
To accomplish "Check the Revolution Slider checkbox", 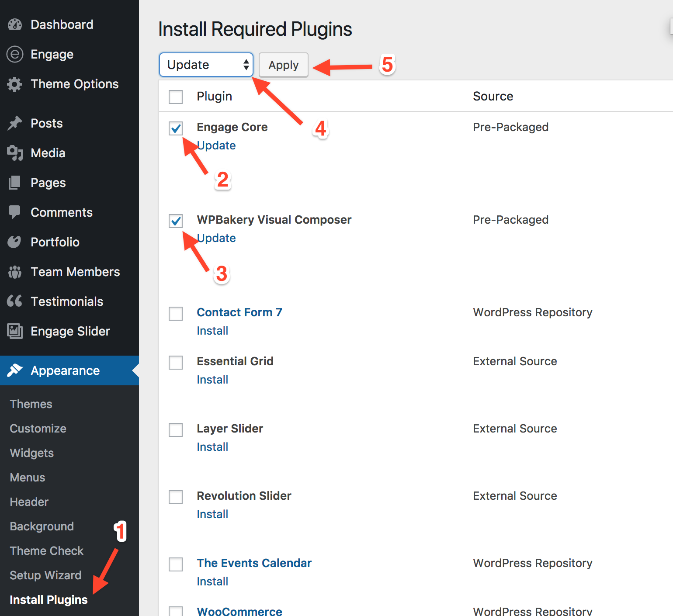I will click(x=176, y=497).
